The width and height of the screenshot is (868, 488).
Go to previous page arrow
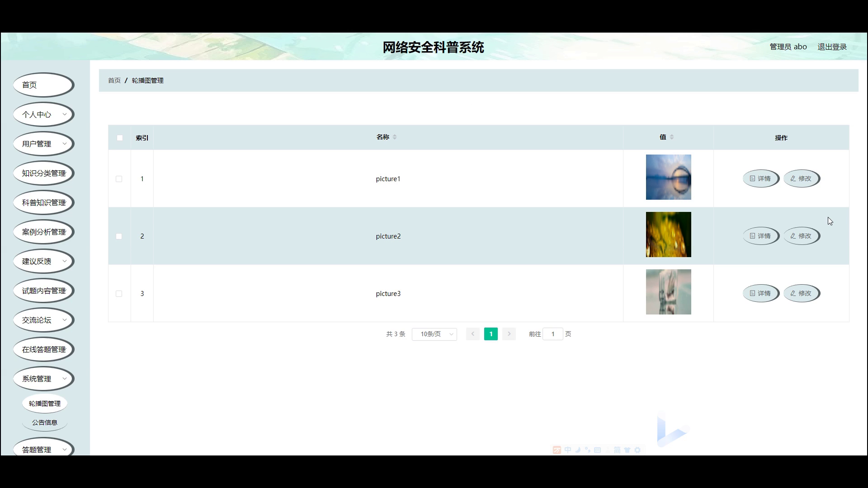point(473,334)
